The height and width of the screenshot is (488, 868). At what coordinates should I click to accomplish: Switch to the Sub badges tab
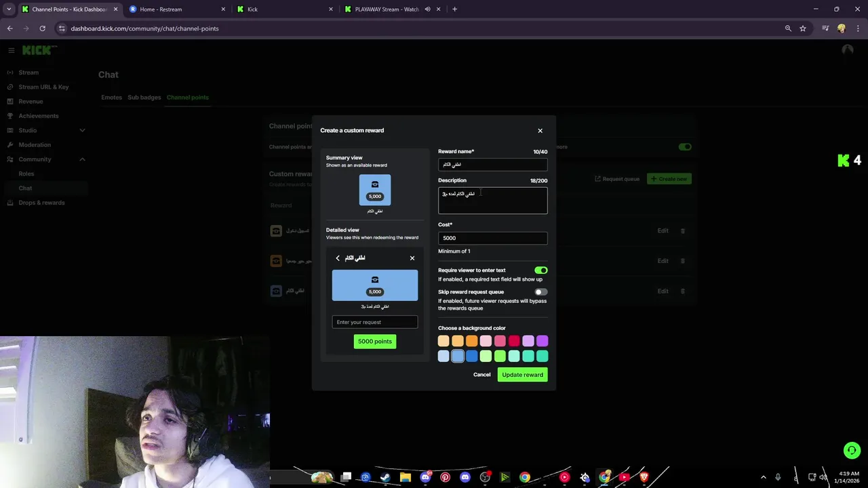click(144, 98)
